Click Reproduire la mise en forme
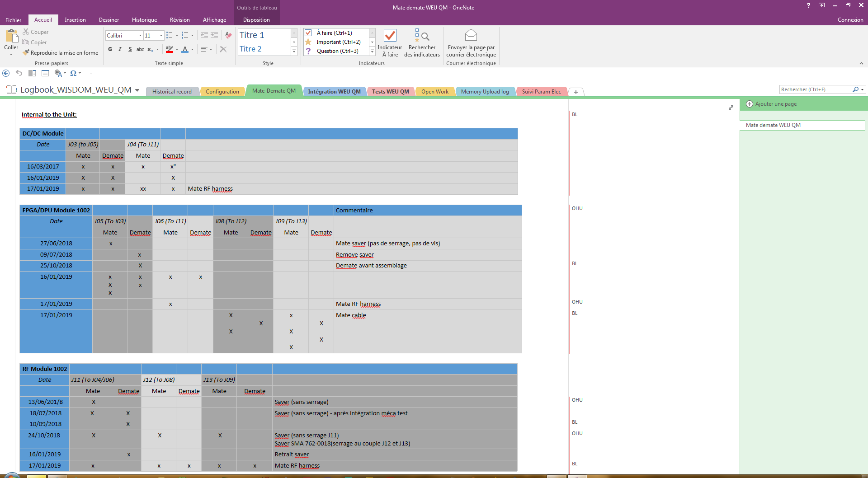 [61, 53]
